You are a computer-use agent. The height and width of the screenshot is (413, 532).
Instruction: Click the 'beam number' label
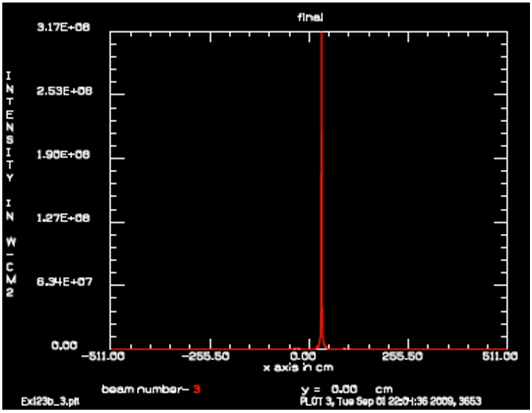click(145, 389)
